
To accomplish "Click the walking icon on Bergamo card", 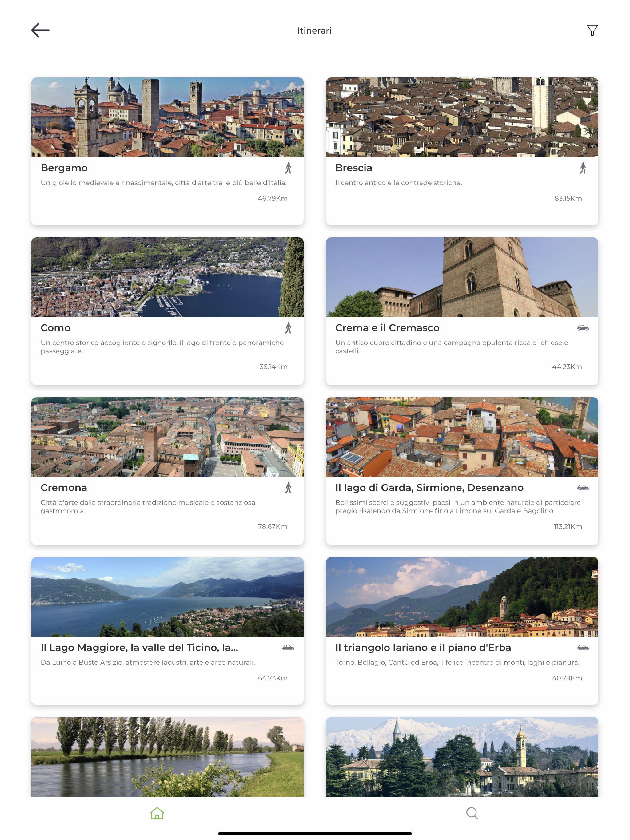I will (289, 168).
